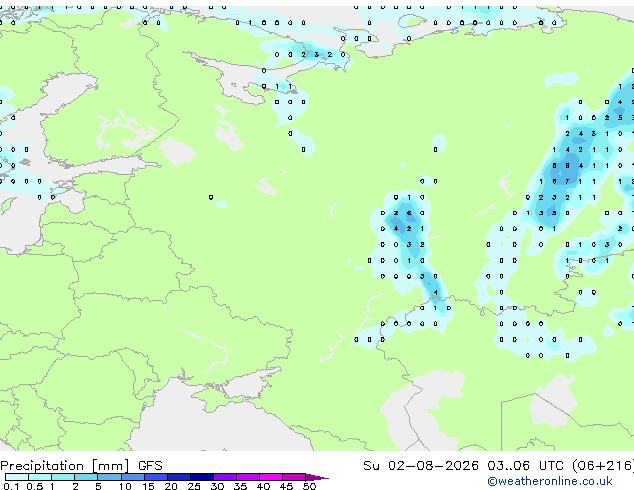This screenshot has height=490, width=634.
Task: Click the '20' legend scale label
Action: 171,486
